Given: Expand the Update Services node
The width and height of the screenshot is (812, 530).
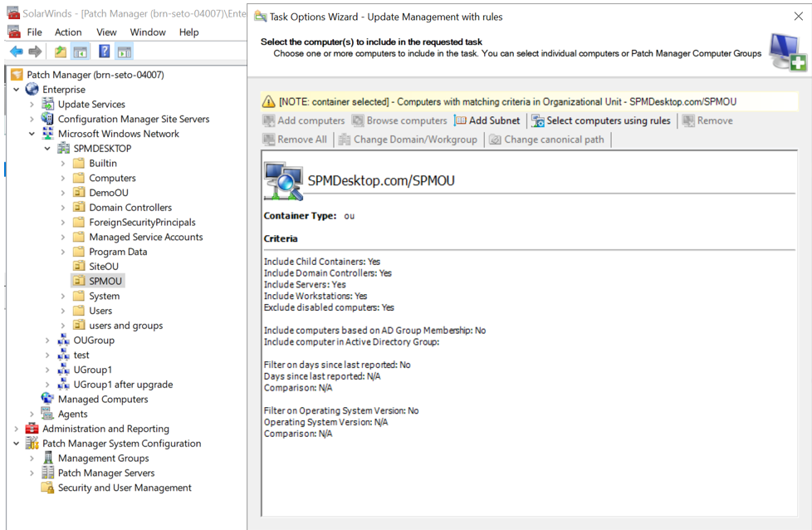Looking at the screenshot, I should click(32, 105).
